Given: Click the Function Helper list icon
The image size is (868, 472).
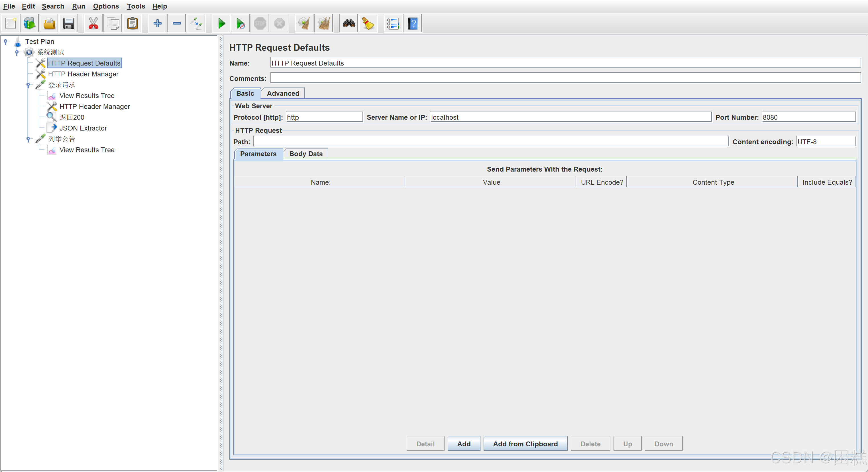Looking at the screenshot, I should 393,24.
